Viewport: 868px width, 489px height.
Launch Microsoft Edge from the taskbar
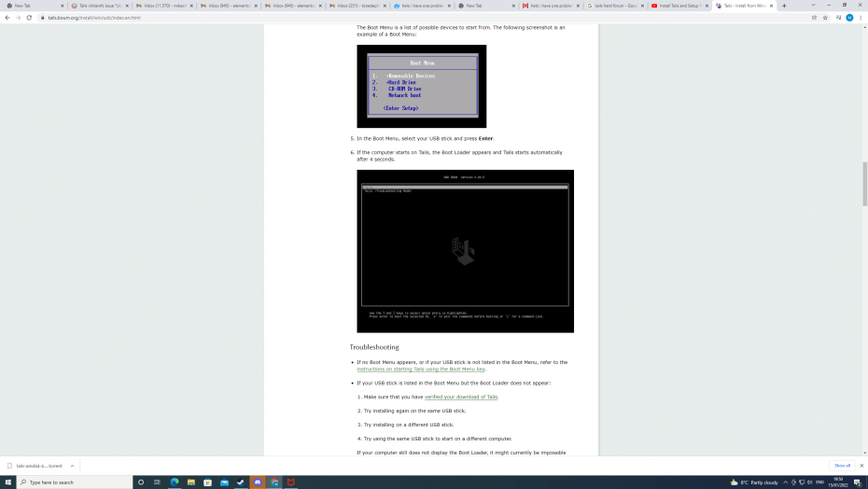tap(175, 482)
